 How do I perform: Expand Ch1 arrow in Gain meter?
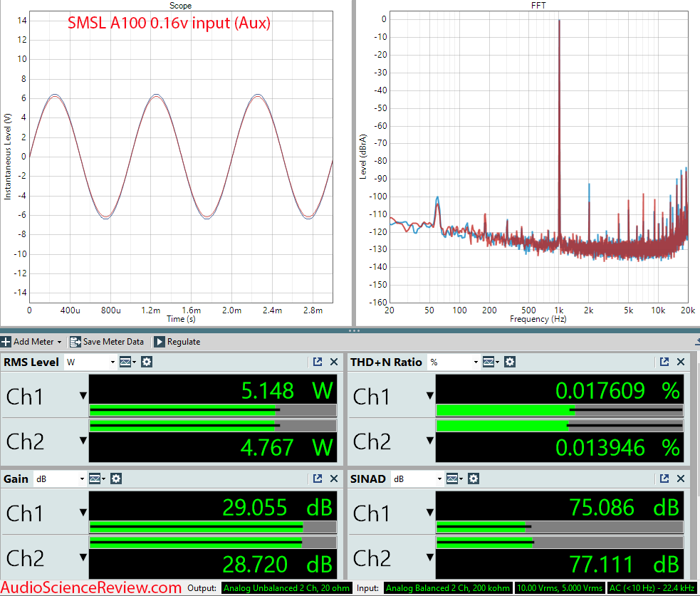(83, 513)
